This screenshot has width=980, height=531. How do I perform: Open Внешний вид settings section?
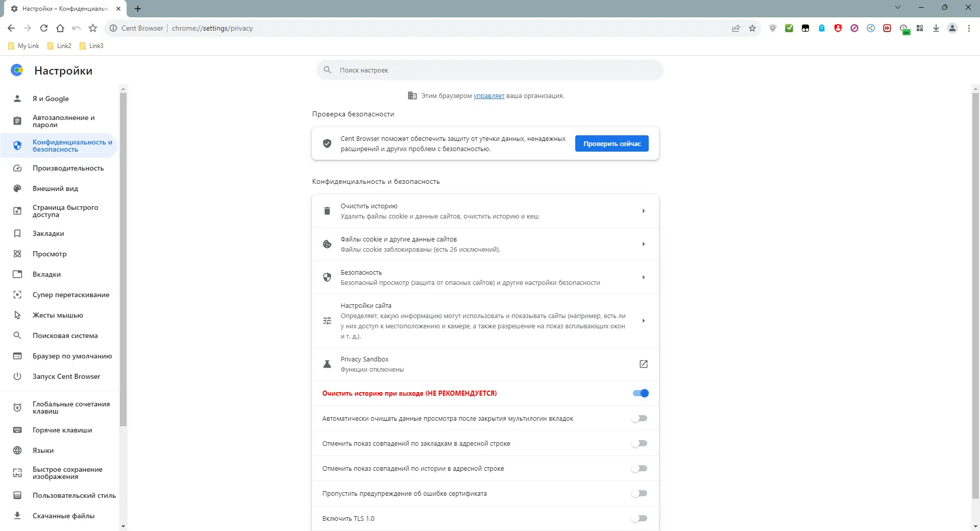click(55, 188)
